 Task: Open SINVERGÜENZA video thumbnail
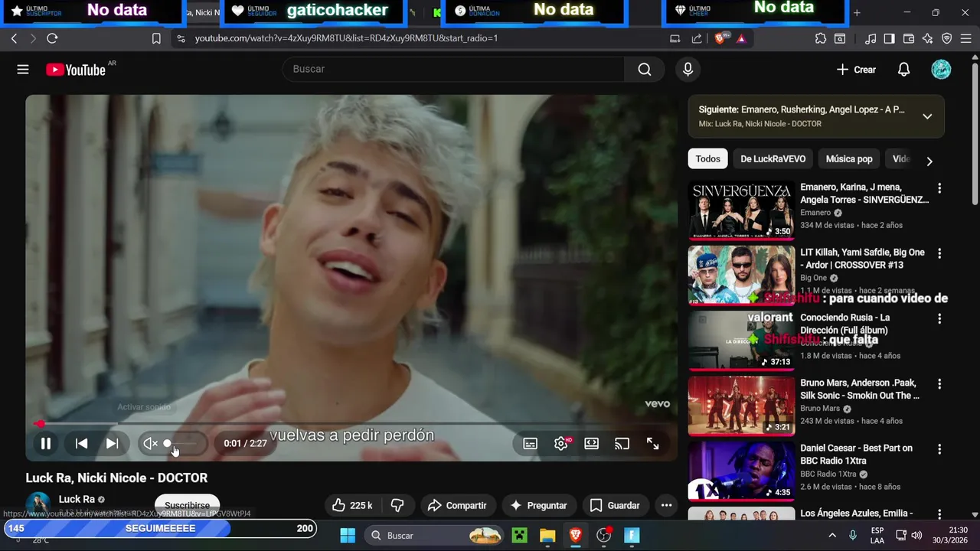[x=741, y=210]
